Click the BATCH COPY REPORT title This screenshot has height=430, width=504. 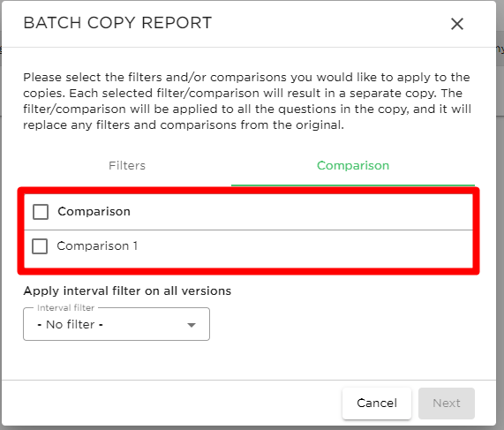pyautogui.click(x=117, y=23)
